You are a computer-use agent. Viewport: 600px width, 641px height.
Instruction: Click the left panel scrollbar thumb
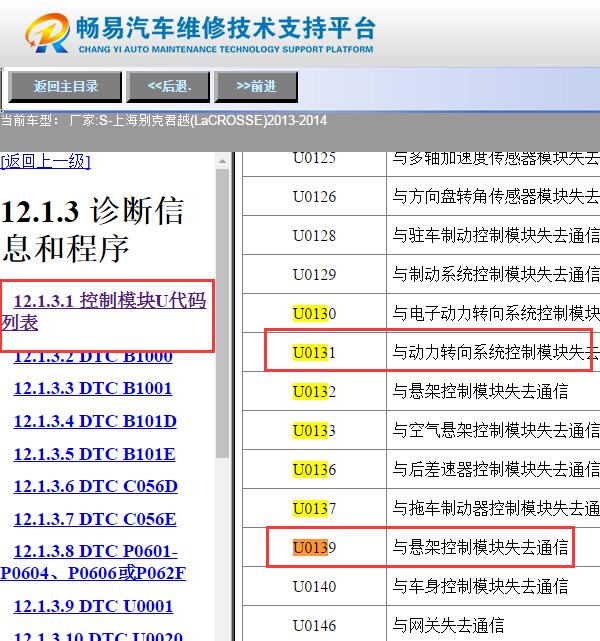222,314
